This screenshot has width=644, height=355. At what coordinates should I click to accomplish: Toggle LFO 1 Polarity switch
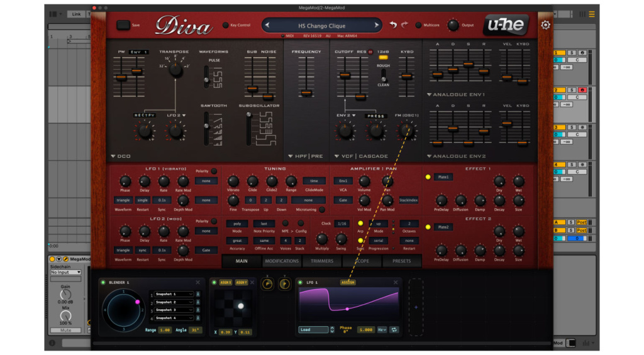click(x=214, y=171)
